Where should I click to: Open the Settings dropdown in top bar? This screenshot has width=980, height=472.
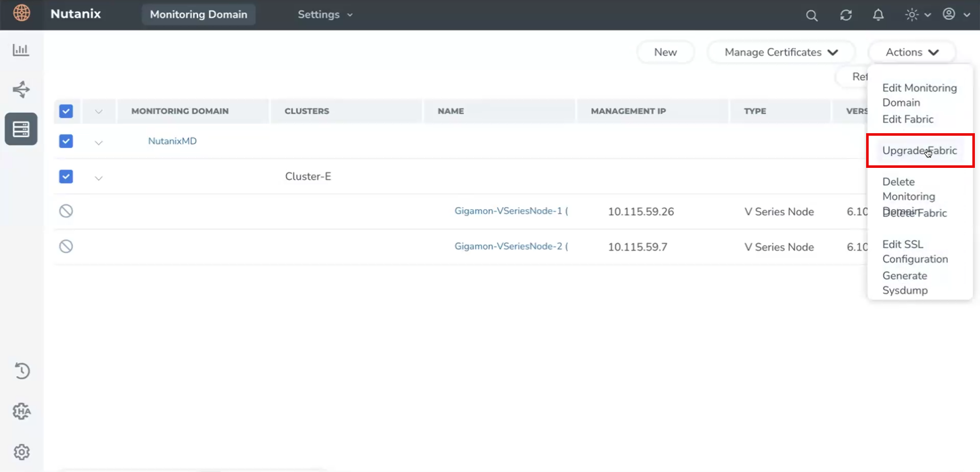click(x=325, y=15)
